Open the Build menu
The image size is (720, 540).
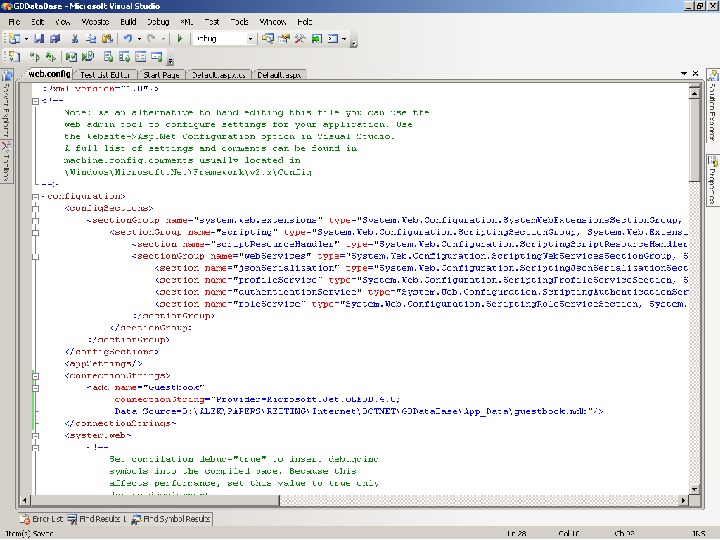click(x=128, y=21)
